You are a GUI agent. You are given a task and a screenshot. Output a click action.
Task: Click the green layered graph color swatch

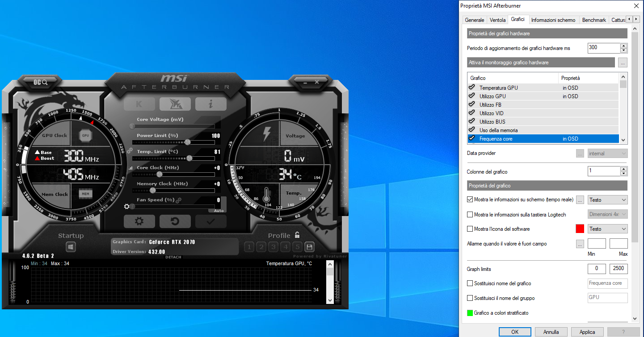click(x=470, y=313)
